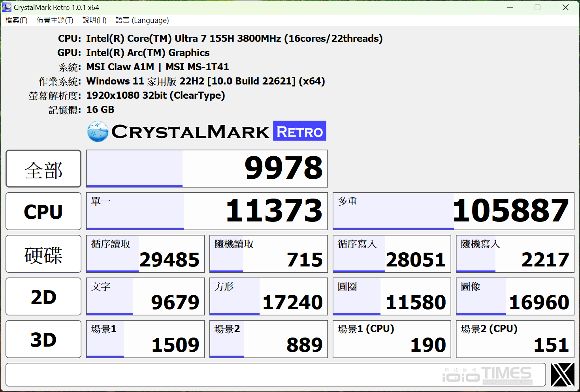
Task: Run all benchmarks with 全部 button
Action: coord(43,169)
